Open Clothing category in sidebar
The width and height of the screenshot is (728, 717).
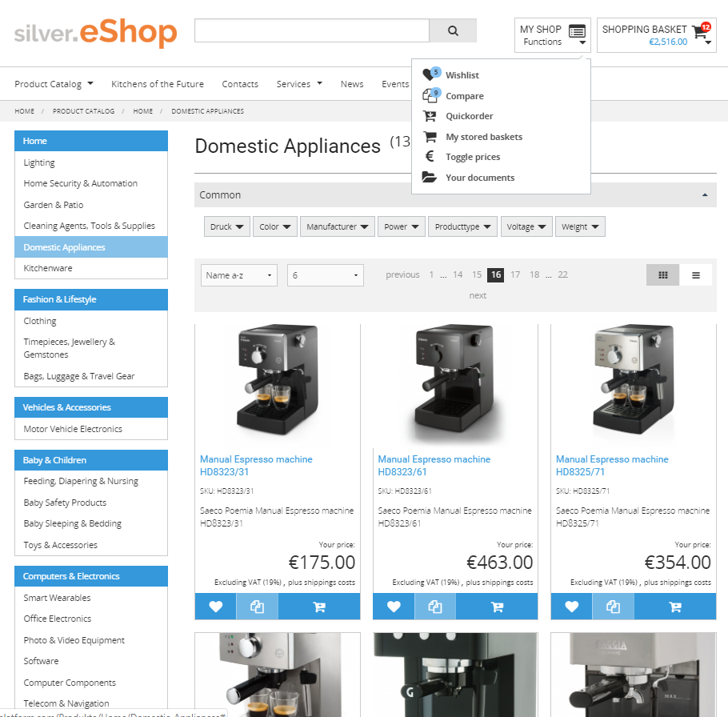(40, 321)
